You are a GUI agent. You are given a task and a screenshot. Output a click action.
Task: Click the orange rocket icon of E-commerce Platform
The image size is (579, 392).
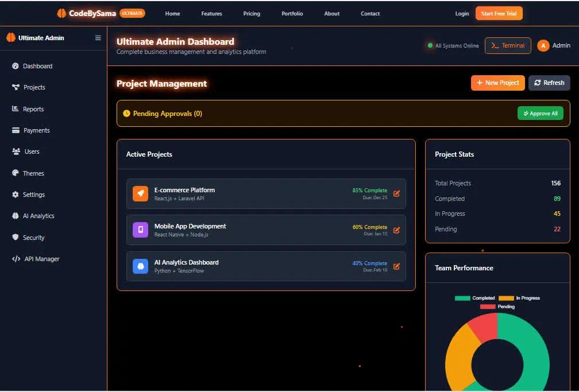coord(140,193)
